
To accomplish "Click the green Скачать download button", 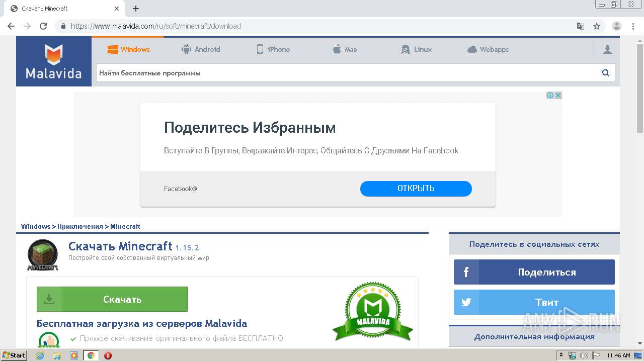I will tap(112, 299).
